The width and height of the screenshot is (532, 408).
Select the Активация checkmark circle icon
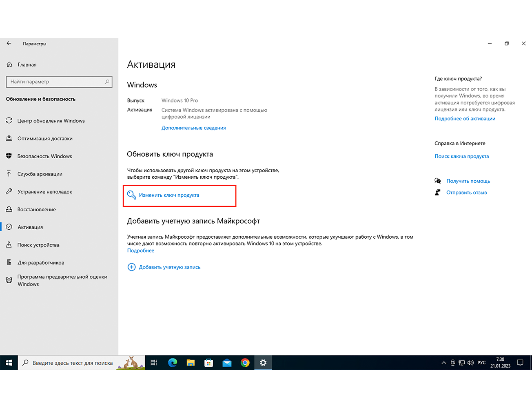coord(9,227)
